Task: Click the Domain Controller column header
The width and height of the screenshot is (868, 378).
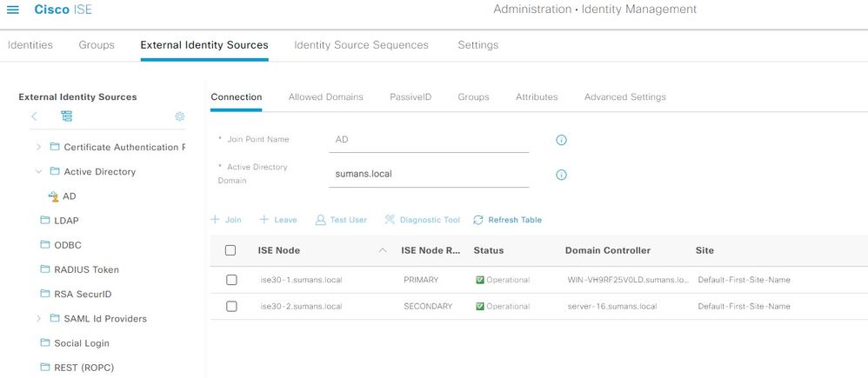Action: [x=608, y=250]
